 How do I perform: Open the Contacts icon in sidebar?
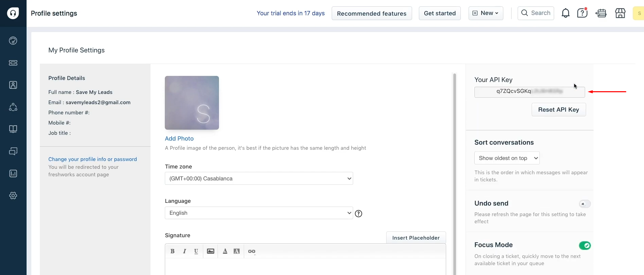click(13, 85)
